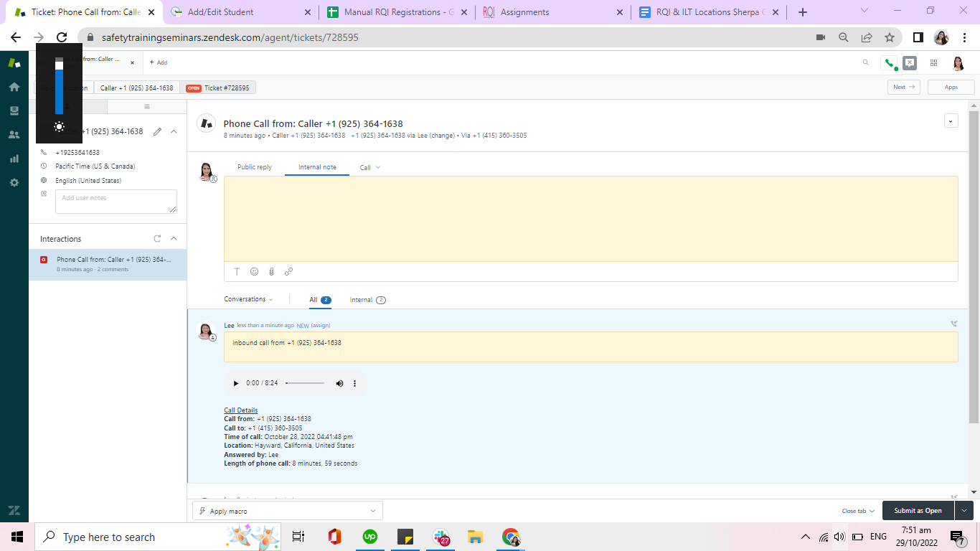Collapse the Interactions section
The width and height of the screenshot is (980, 551).
(174, 239)
